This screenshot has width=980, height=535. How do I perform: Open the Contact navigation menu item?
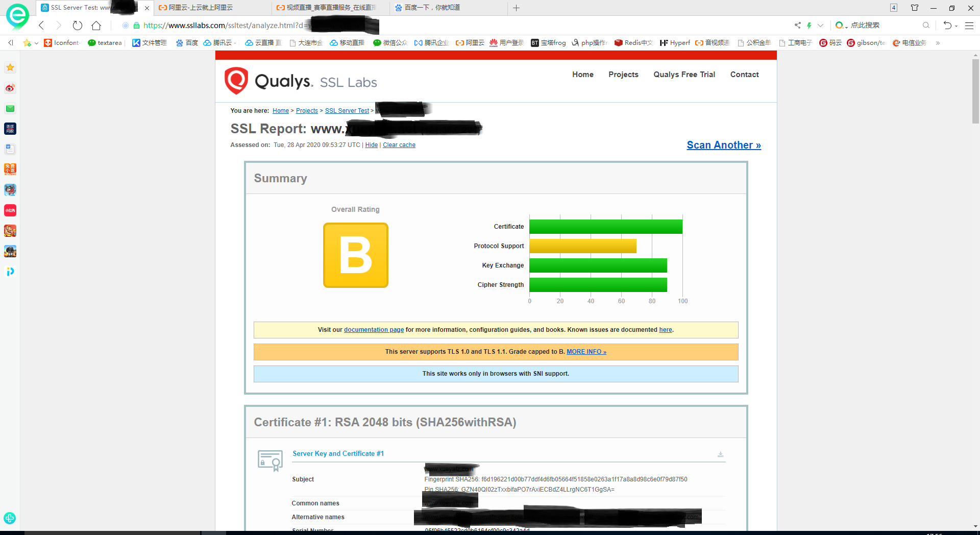(744, 75)
